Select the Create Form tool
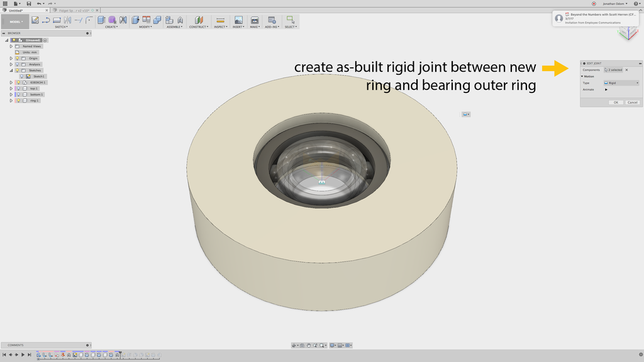Image resolution: width=644 pixels, height=362 pixels. [112, 19]
